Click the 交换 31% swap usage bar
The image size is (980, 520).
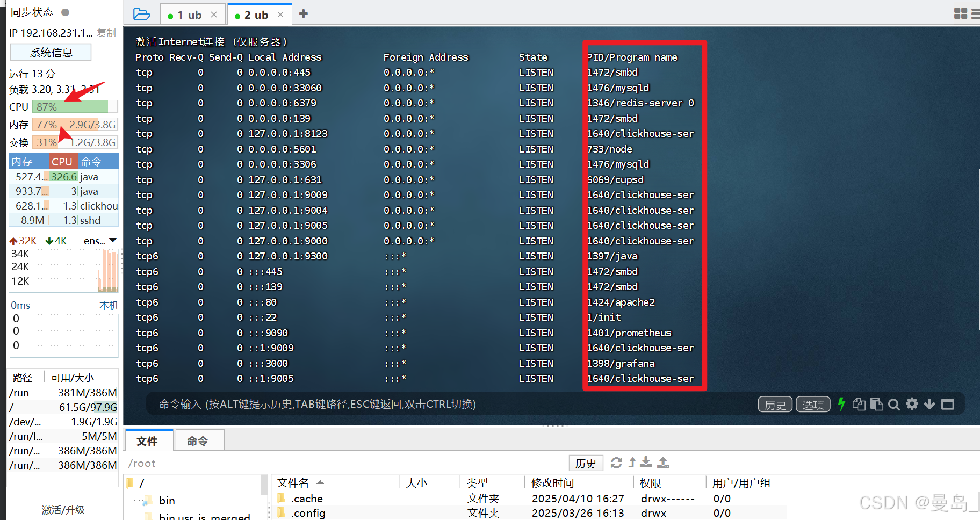pos(75,142)
